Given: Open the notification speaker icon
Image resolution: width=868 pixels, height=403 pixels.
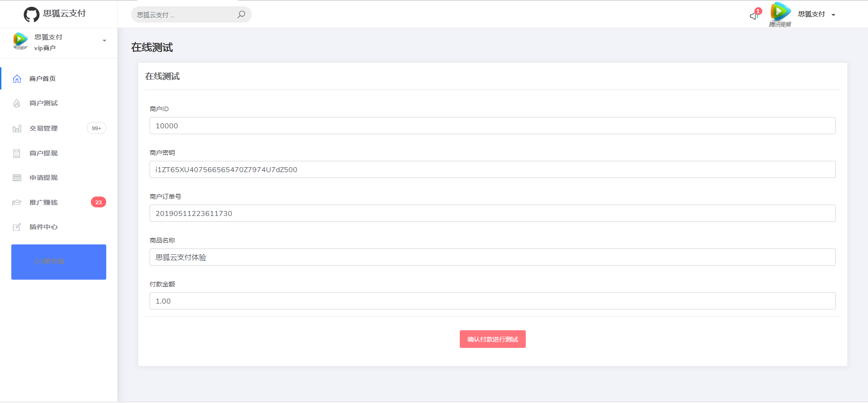Looking at the screenshot, I should pos(754,16).
